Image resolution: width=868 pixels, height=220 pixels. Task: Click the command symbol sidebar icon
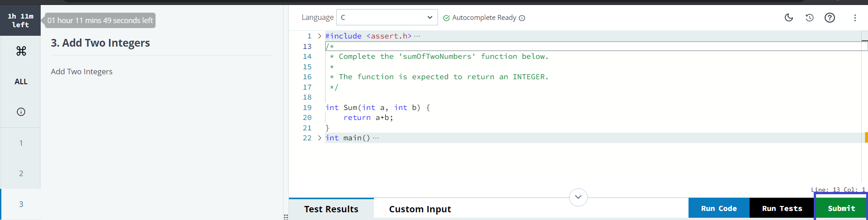click(x=21, y=51)
